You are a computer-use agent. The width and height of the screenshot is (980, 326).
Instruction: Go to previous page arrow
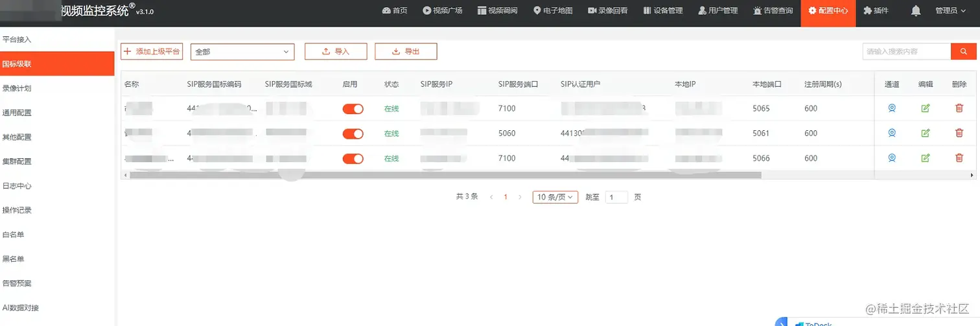[491, 197]
